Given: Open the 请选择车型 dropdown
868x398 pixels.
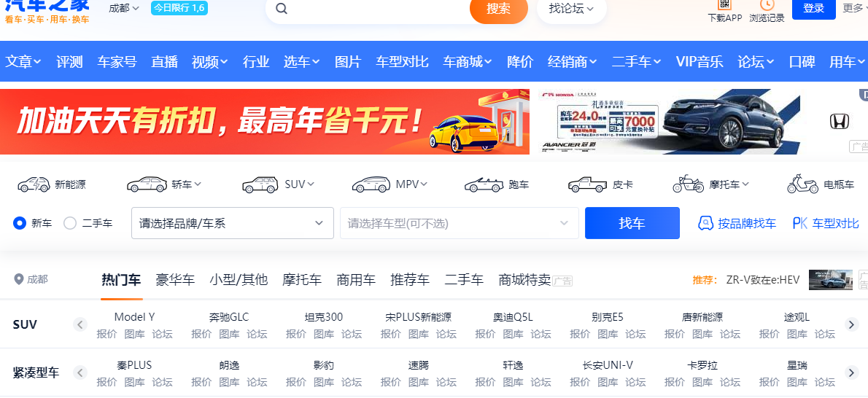Looking at the screenshot, I should click(460, 223).
